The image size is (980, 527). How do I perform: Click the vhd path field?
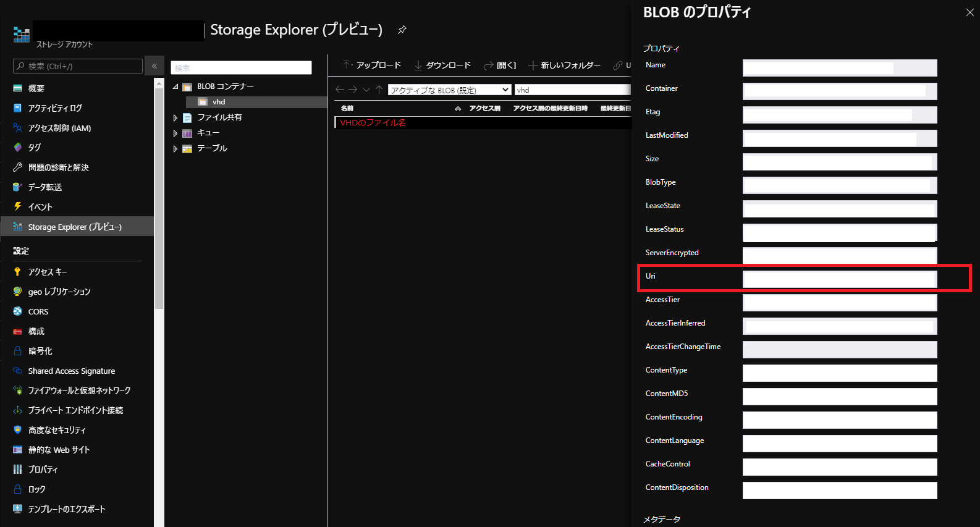click(x=572, y=90)
